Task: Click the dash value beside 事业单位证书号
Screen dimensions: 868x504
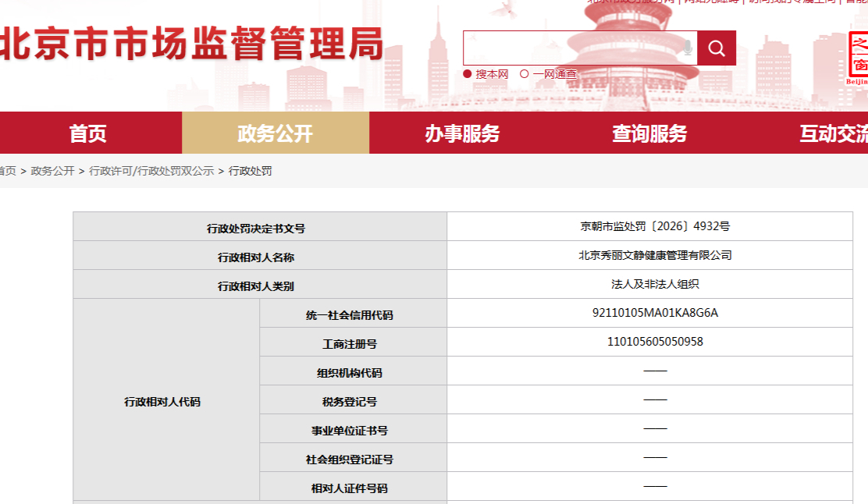Action: coord(655,428)
